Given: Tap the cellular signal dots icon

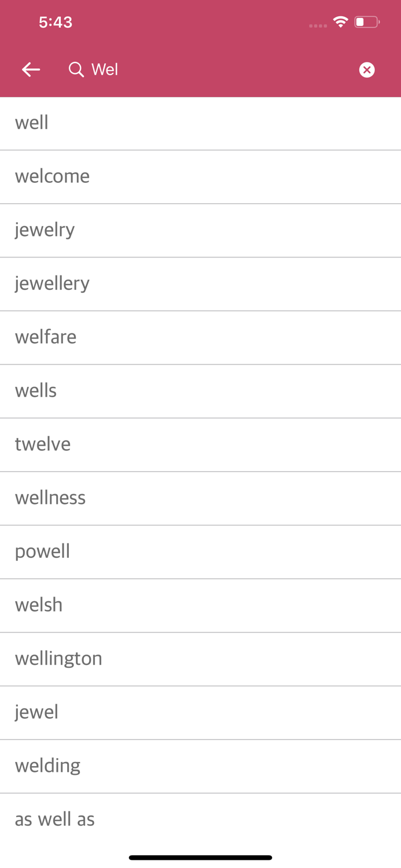Looking at the screenshot, I should pyautogui.click(x=318, y=25).
